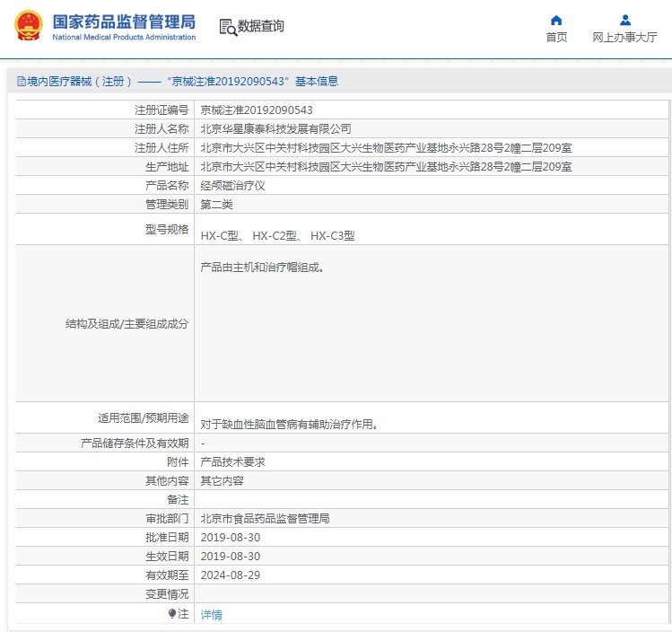This screenshot has height=632, width=672.
Task: Click the document icon before 境内医疗器械
Action: 21,82
